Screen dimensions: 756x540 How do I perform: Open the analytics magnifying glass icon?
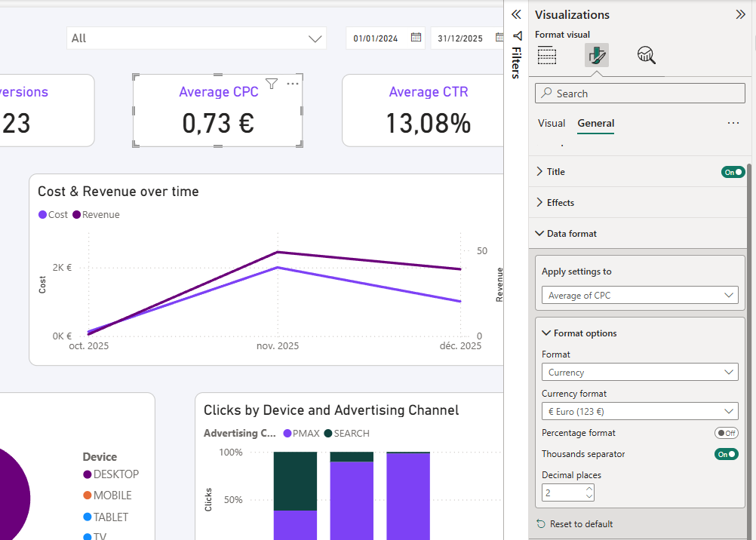645,54
